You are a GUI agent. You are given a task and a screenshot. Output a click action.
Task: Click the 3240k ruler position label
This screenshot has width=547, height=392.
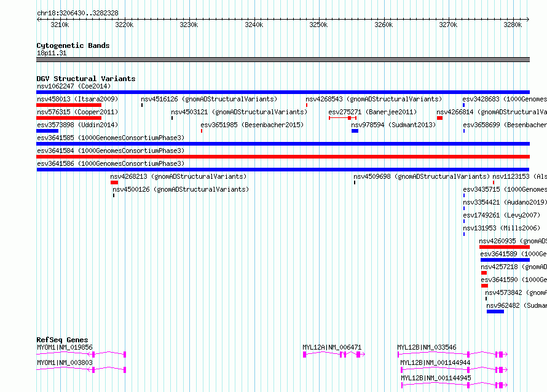(254, 25)
